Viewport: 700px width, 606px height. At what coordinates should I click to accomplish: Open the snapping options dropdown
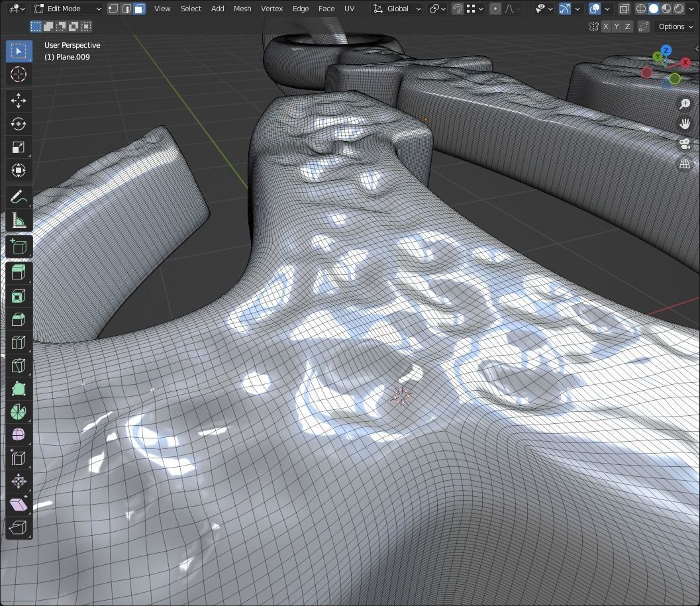(475, 9)
